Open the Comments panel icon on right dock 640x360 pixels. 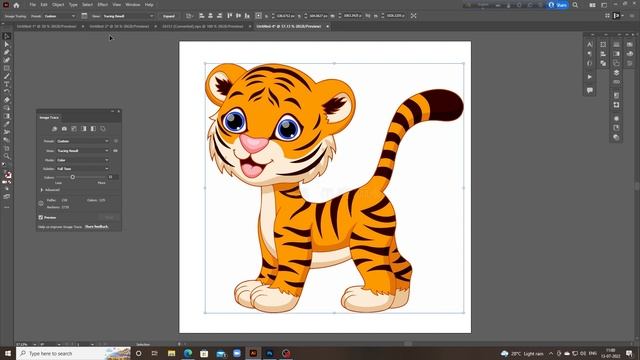point(589,90)
